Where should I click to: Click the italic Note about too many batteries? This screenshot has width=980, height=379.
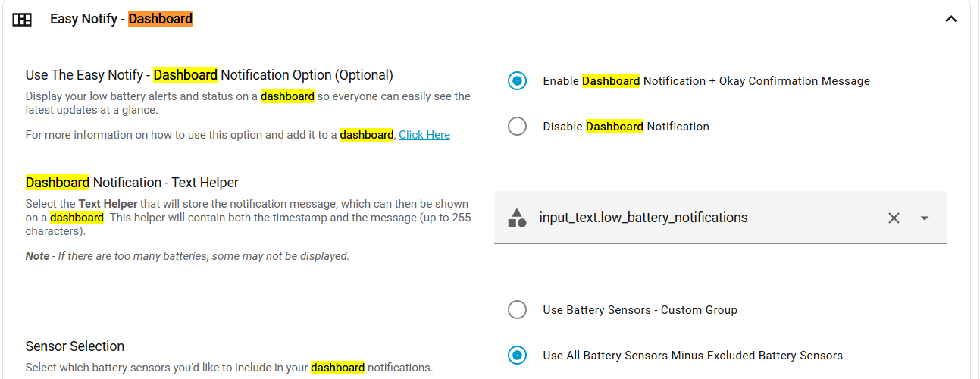click(187, 256)
